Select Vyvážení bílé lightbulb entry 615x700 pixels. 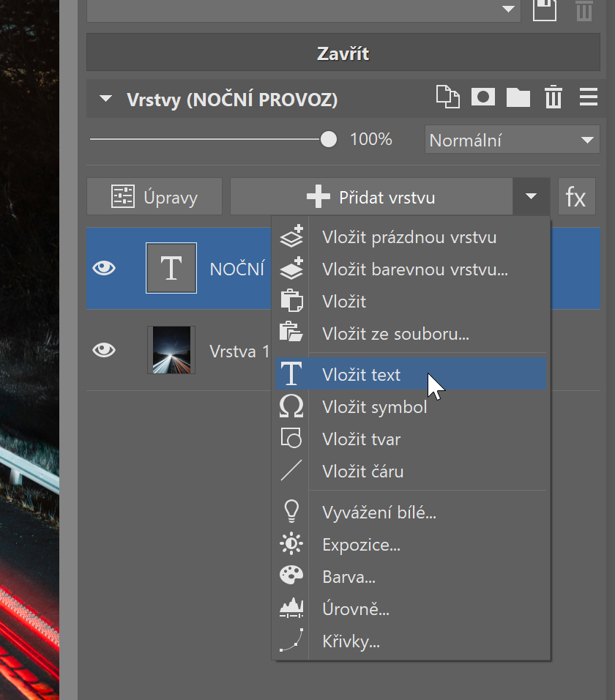[379, 513]
